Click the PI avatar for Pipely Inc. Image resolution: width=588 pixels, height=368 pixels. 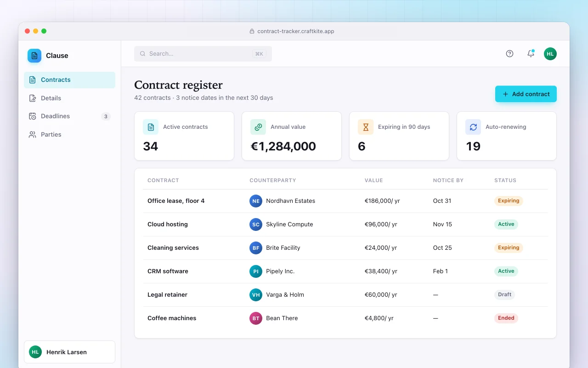256,271
